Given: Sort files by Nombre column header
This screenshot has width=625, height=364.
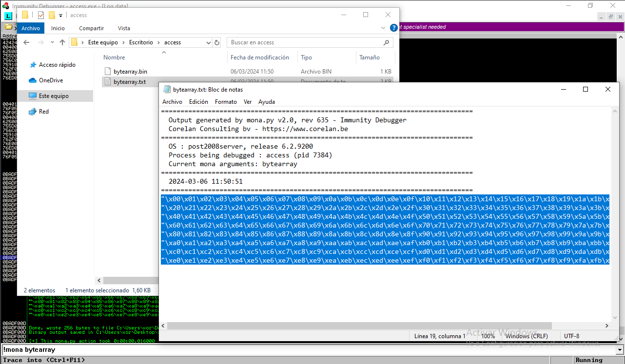Looking at the screenshot, I should point(114,57).
